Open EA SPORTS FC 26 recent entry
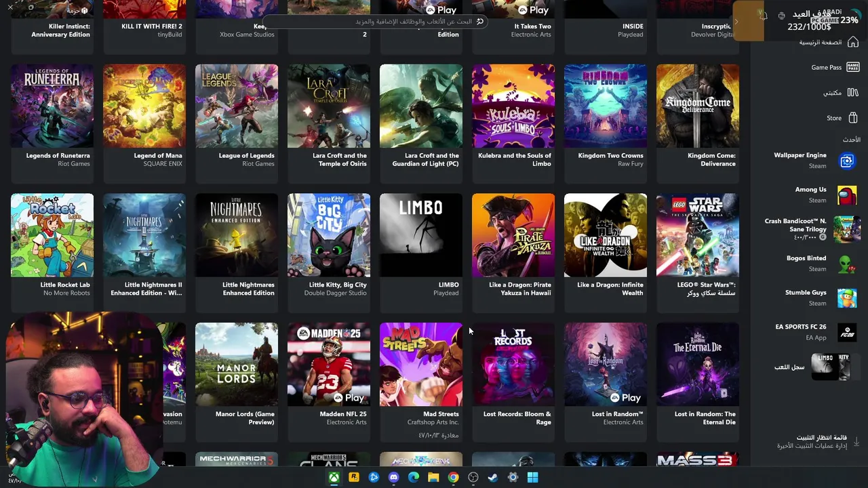 (815, 332)
